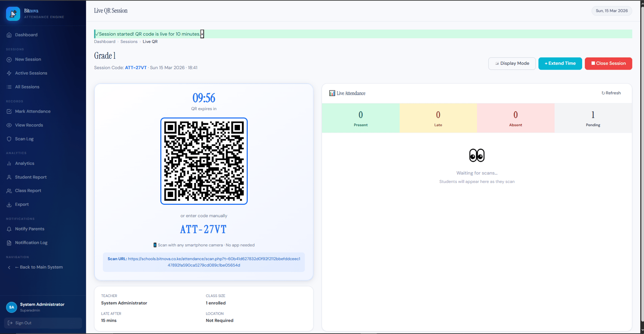Click the Notify Parents bell icon
The image size is (644, 334).
coord(9,229)
